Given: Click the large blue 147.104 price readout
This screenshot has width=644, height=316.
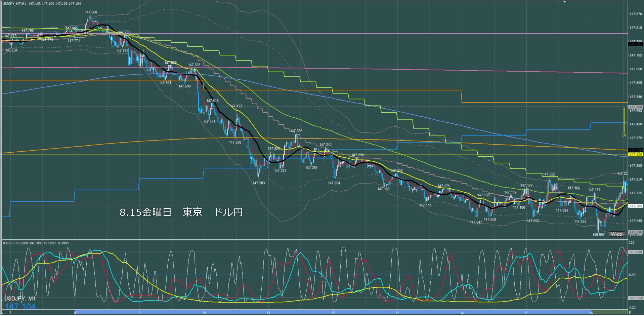Looking at the screenshot, I should (20, 307).
